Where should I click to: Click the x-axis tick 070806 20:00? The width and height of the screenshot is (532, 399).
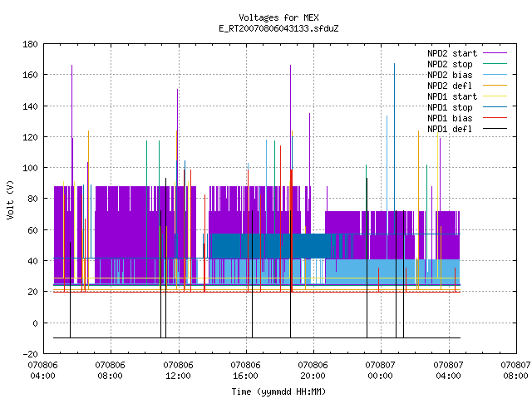[313, 371]
